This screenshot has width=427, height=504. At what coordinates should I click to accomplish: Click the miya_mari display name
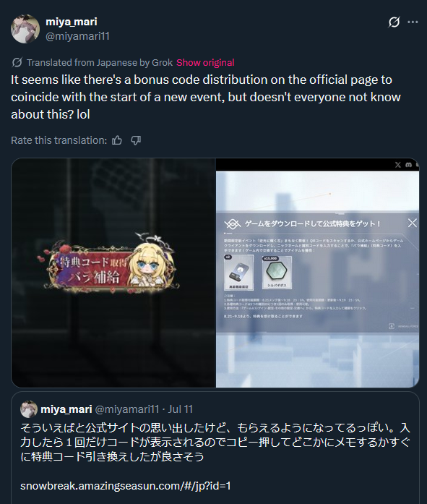(72, 22)
